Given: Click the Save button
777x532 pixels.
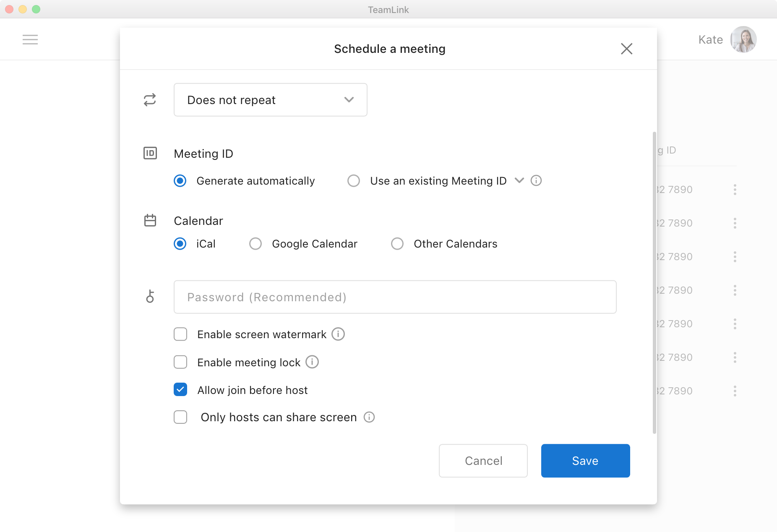Looking at the screenshot, I should click(585, 461).
